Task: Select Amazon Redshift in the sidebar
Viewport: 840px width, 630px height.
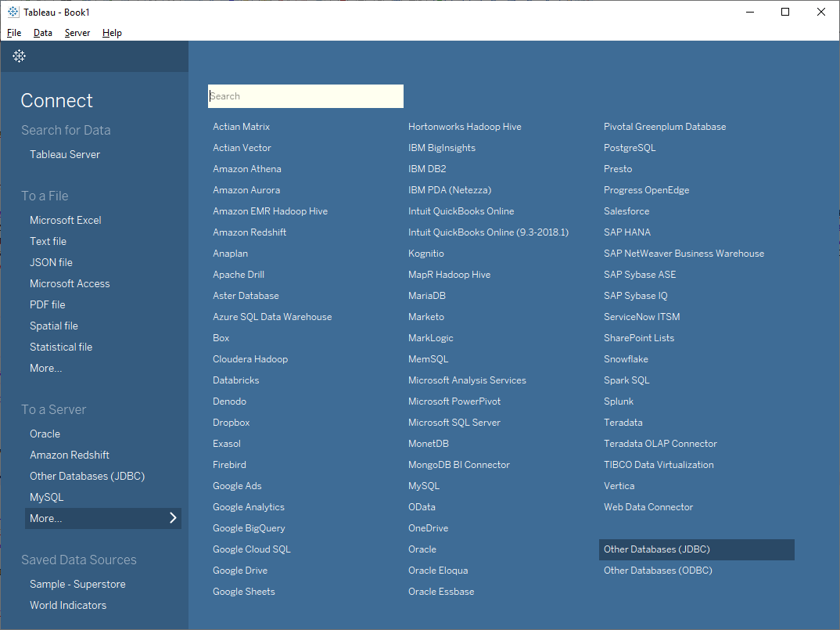Action: [70, 455]
